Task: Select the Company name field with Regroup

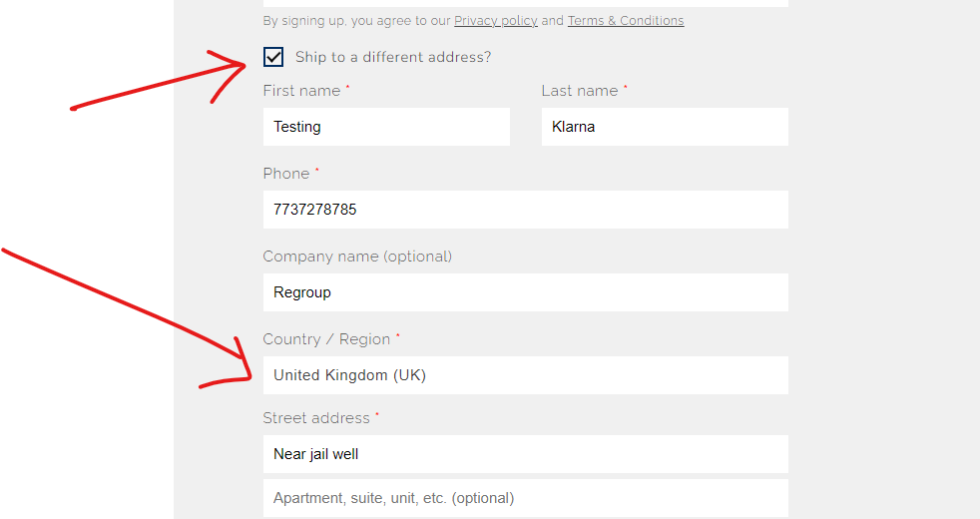Action: coord(526,292)
